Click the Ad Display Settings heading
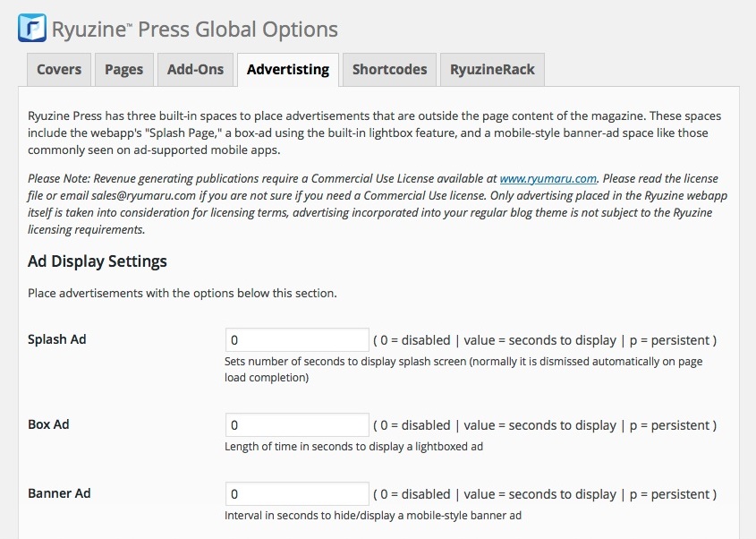This screenshot has width=756, height=539. 98,262
